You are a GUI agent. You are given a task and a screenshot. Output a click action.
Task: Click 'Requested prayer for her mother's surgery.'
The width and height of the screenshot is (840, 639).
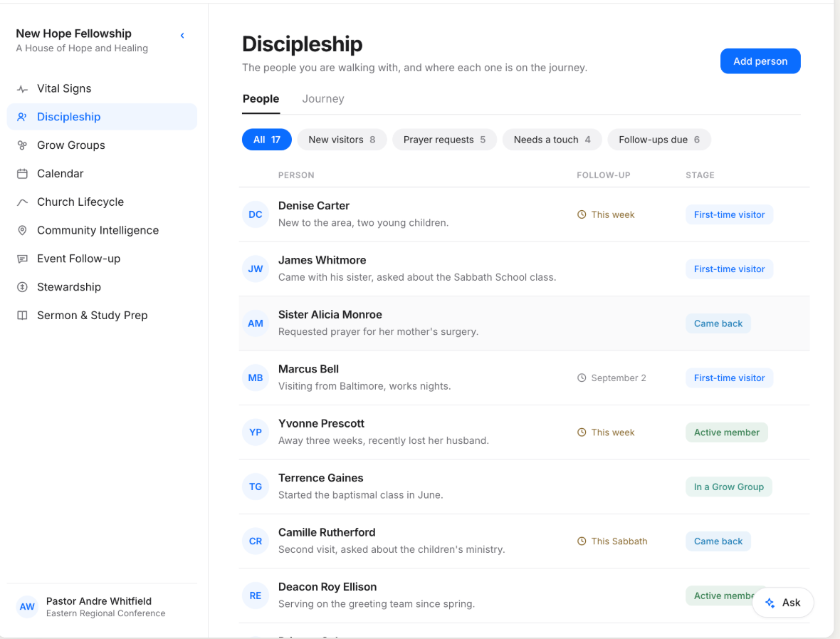point(378,332)
